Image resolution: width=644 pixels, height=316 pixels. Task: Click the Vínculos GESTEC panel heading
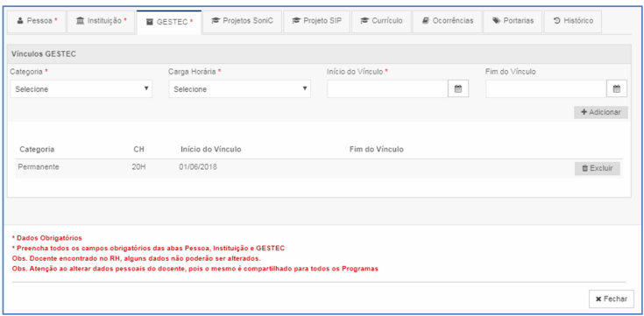[44, 54]
